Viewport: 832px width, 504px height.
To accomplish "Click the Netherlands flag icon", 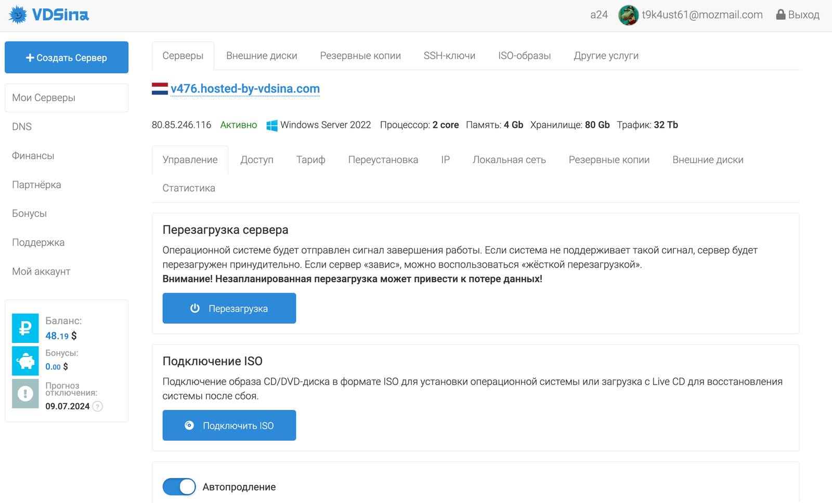I will 160,89.
